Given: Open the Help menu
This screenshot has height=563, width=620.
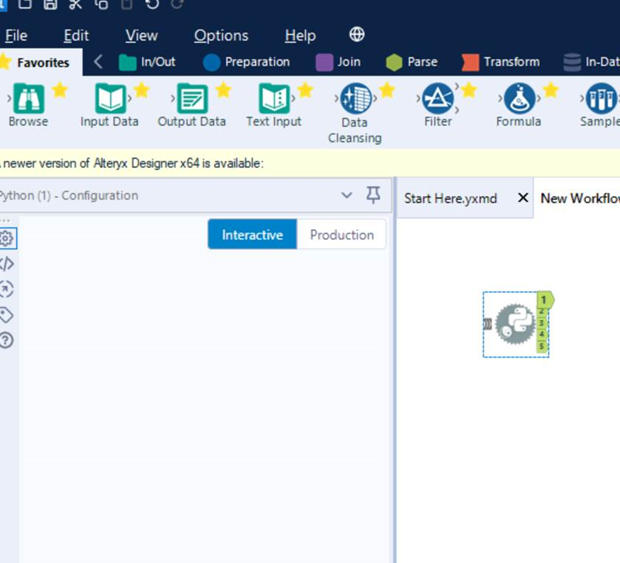Looking at the screenshot, I should [x=301, y=36].
